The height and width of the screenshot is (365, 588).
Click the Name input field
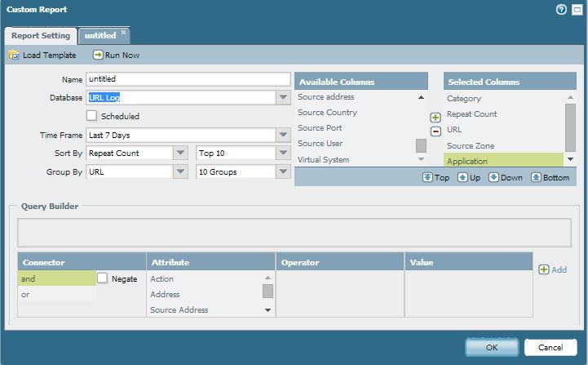pos(189,79)
